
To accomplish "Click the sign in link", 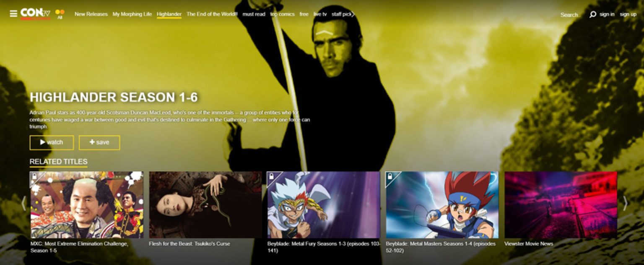I will pyautogui.click(x=607, y=14).
